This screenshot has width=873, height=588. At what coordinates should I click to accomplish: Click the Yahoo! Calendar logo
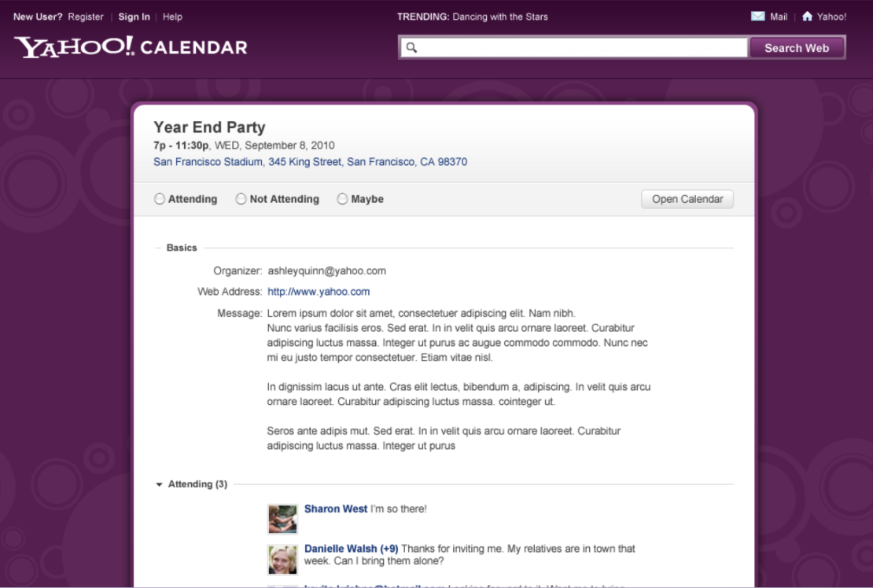131,46
